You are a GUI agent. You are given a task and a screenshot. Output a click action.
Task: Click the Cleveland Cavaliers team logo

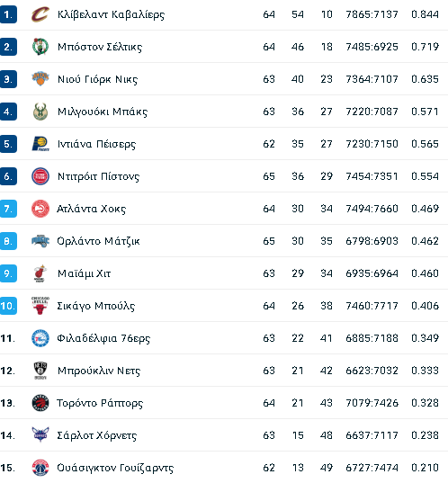pyautogui.click(x=40, y=14)
